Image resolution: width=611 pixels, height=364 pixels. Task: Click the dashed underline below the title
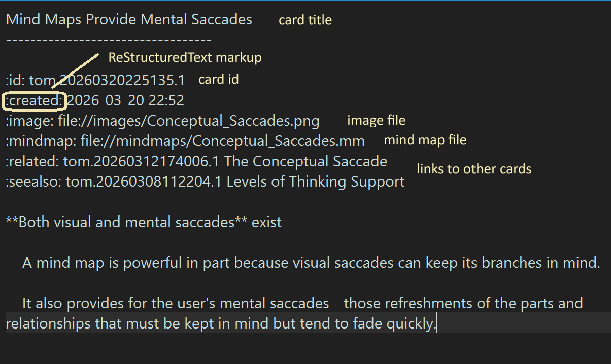(109, 40)
